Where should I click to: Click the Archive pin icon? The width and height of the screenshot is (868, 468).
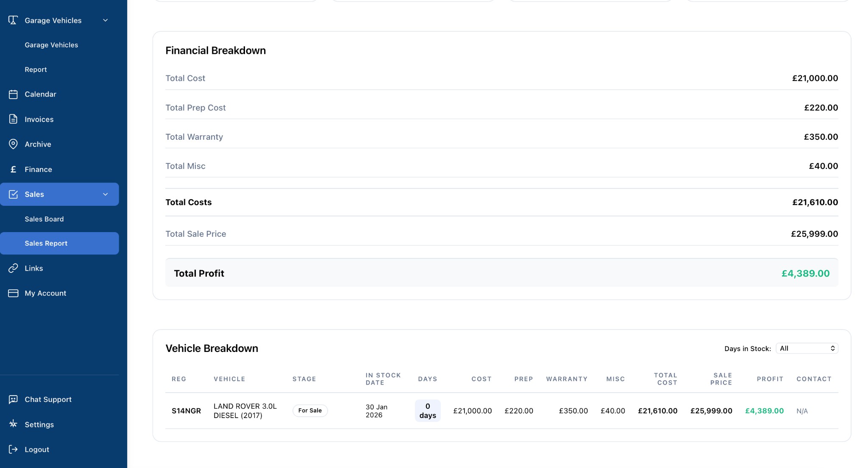tap(13, 144)
